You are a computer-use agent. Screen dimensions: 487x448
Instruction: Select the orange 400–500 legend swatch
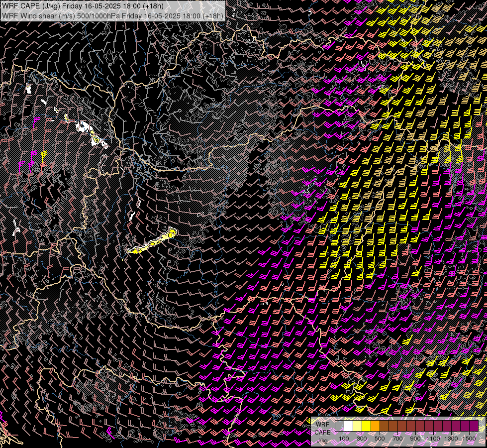pyautogui.click(x=376, y=426)
